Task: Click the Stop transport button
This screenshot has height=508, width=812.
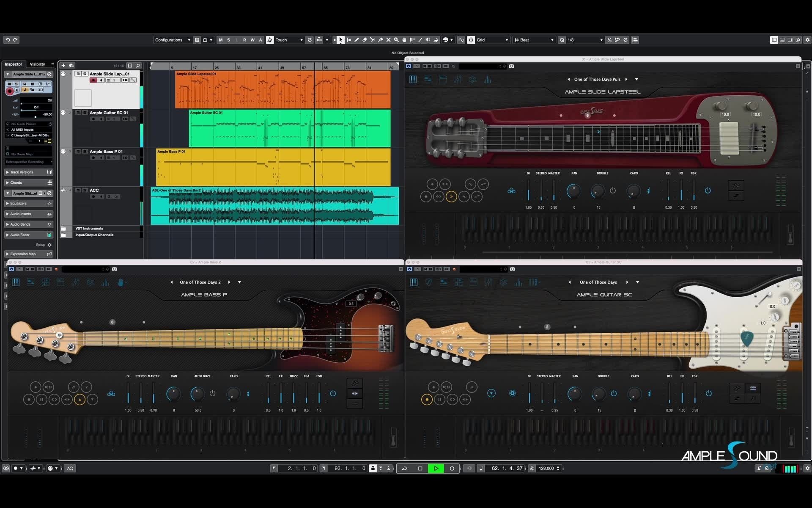Action: click(x=420, y=468)
